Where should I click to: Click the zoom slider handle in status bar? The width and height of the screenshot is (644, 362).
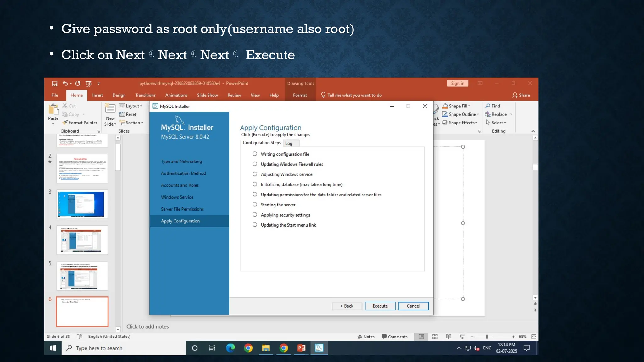pyautogui.click(x=487, y=337)
